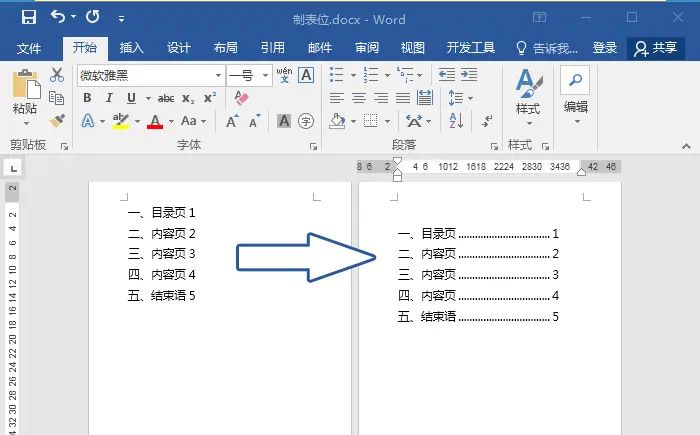The height and width of the screenshot is (435, 700).
Task: Switch to the 插入 tab
Action: (x=131, y=48)
